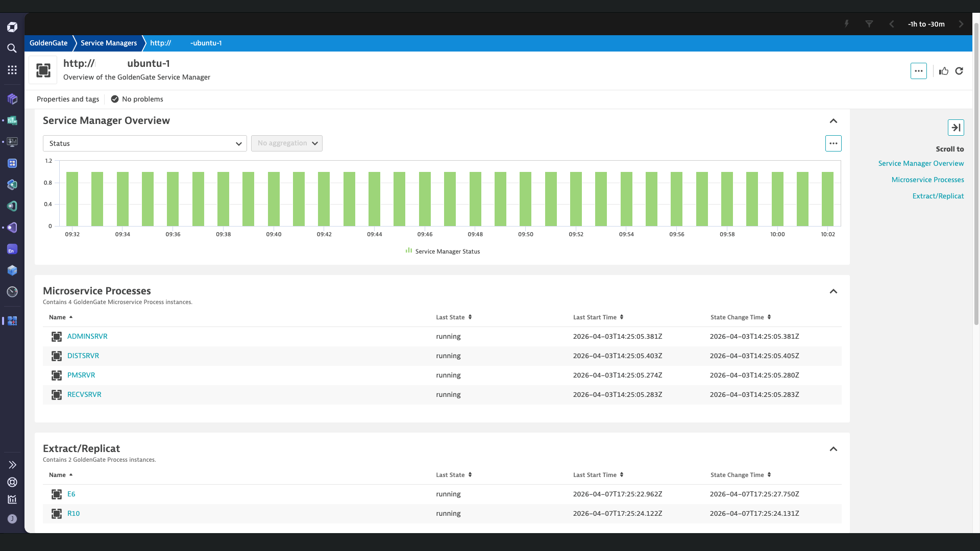Sort Extract/Replicat by Last State
This screenshot has height=551, width=980.
tap(454, 475)
